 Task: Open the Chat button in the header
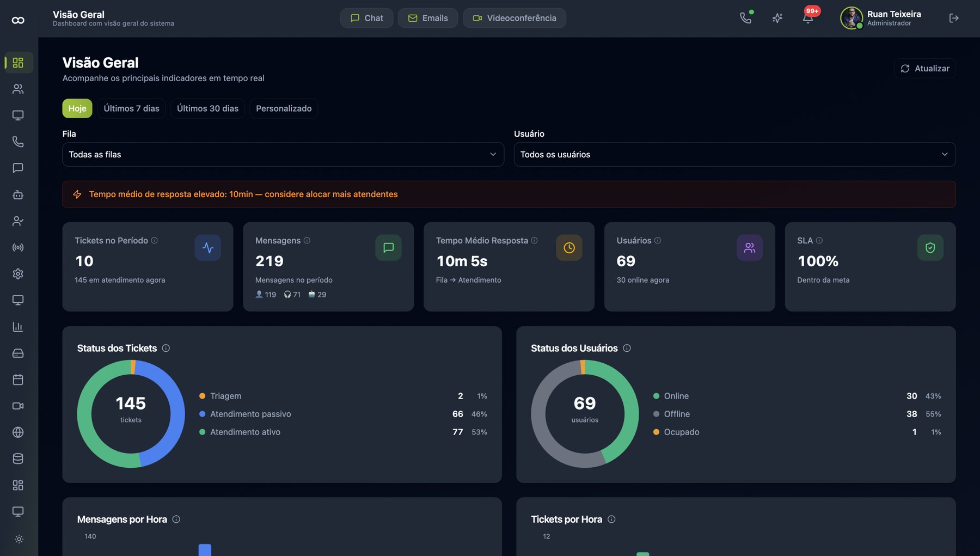point(367,18)
